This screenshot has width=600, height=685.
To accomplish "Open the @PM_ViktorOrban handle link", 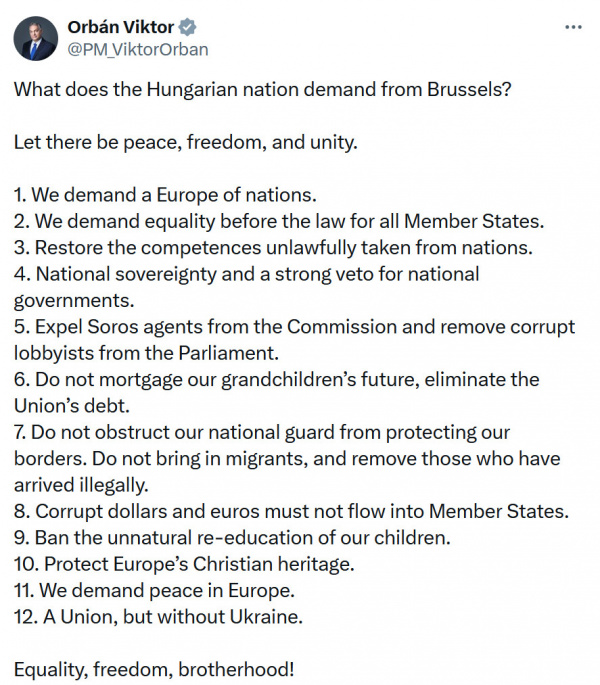I will [138, 49].
